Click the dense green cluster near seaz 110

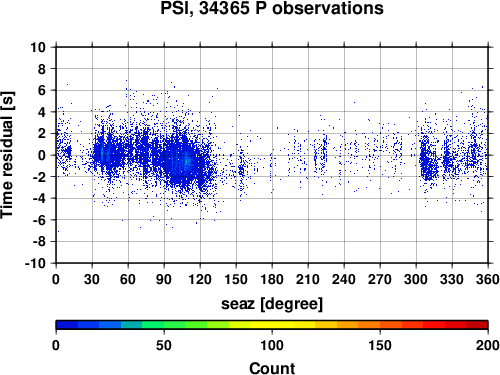click(187, 162)
